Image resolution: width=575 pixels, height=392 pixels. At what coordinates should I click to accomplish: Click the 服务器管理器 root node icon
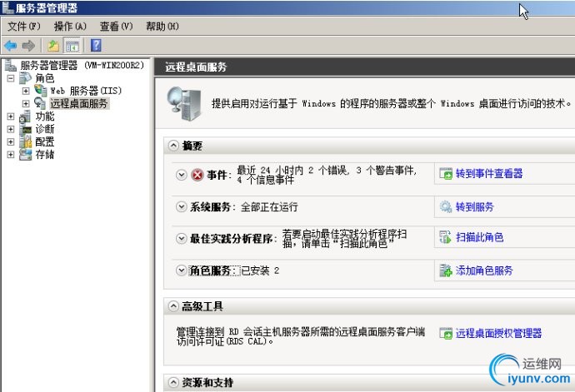click(10, 65)
